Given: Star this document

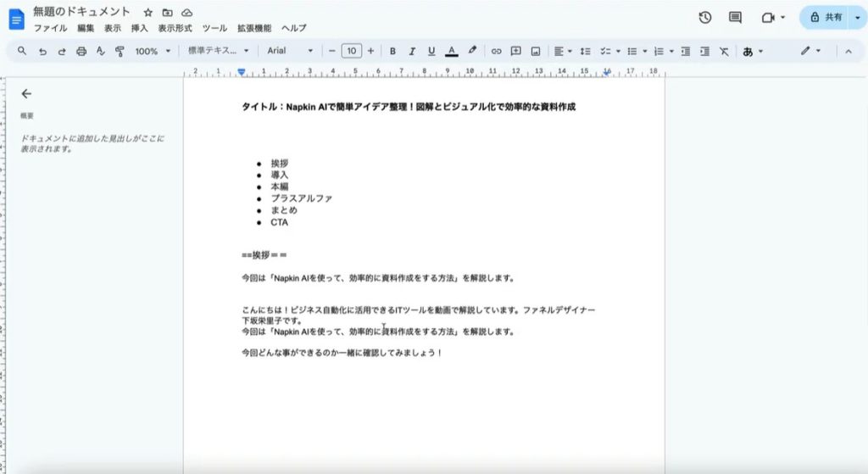Looking at the screenshot, I should (x=148, y=13).
